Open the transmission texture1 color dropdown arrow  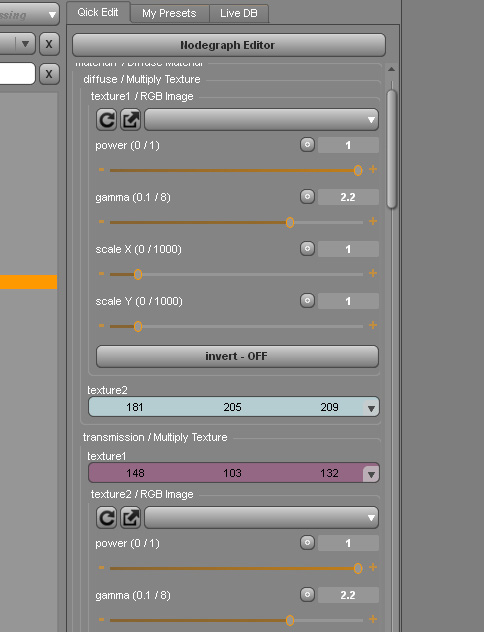click(x=371, y=474)
